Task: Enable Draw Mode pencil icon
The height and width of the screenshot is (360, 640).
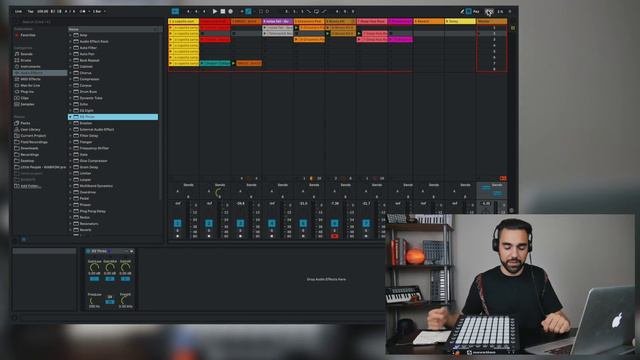Action: 462,11
